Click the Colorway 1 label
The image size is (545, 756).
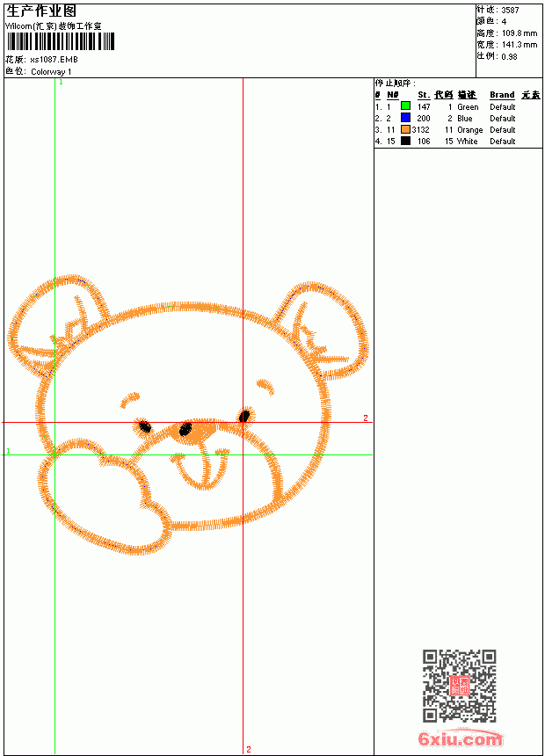click(x=51, y=72)
